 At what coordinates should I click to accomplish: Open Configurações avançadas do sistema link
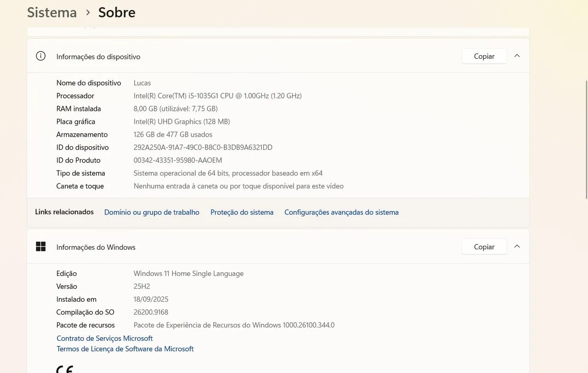click(x=341, y=212)
